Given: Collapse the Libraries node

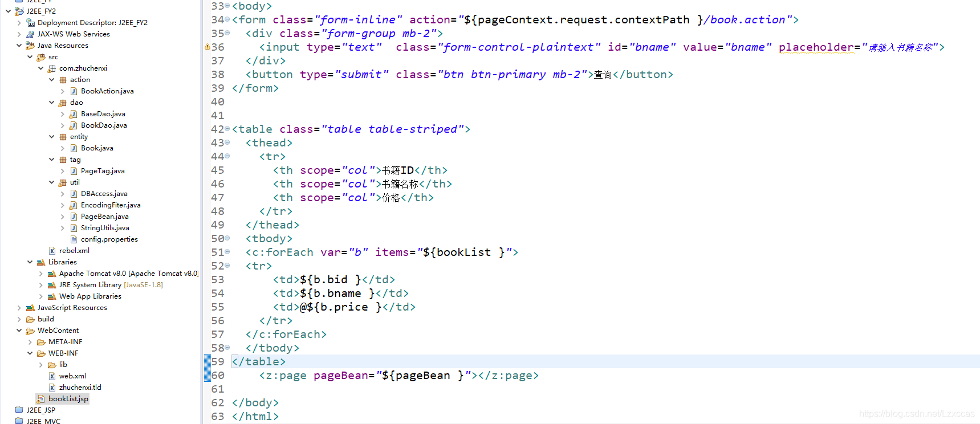Looking at the screenshot, I should (30, 262).
